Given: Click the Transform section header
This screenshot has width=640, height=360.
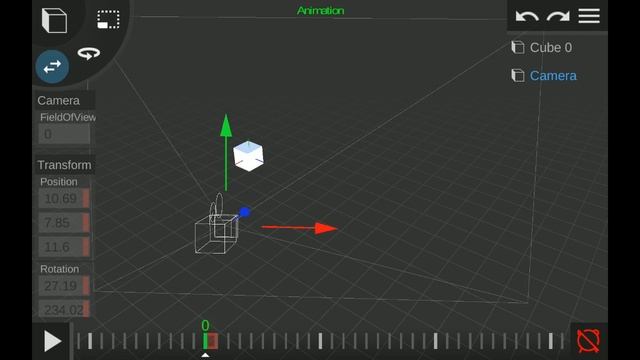Looking at the screenshot, I should [64, 165].
